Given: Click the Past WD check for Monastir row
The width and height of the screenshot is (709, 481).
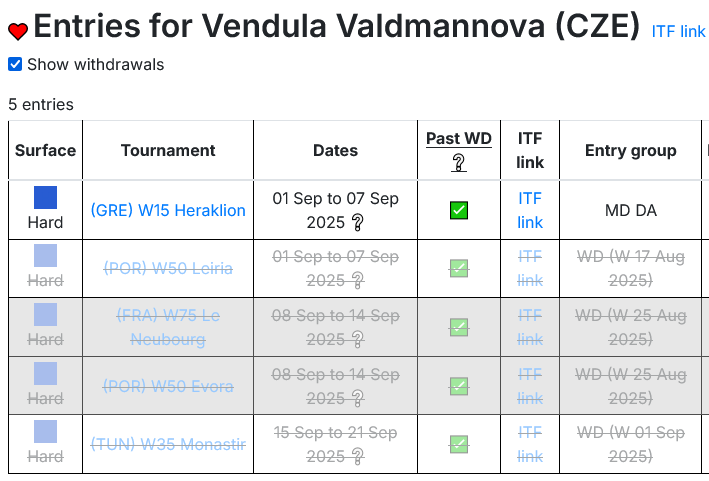Looking at the screenshot, I should click(459, 444).
